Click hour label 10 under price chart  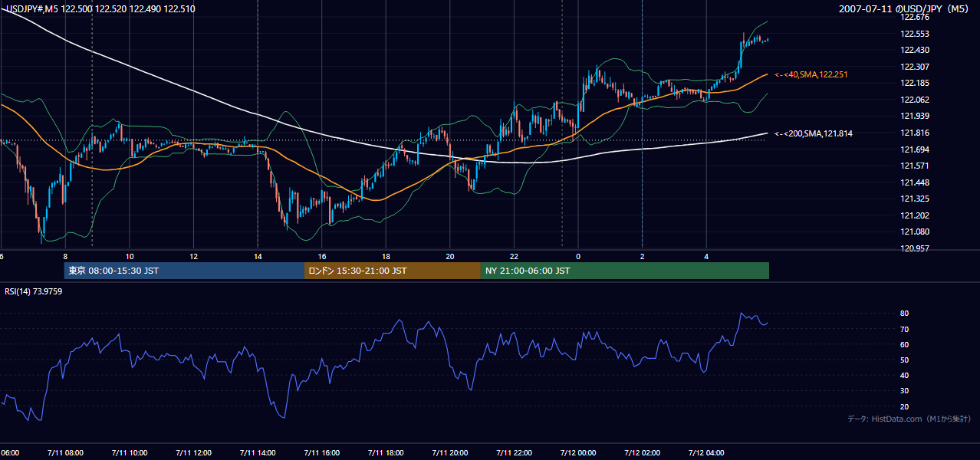(130, 256)
